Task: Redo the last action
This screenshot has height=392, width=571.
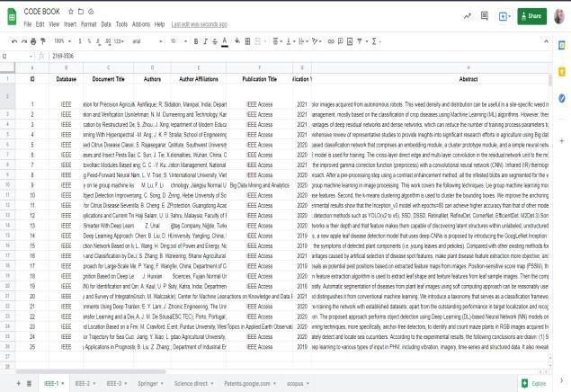Action: click(x=24, y=41)
